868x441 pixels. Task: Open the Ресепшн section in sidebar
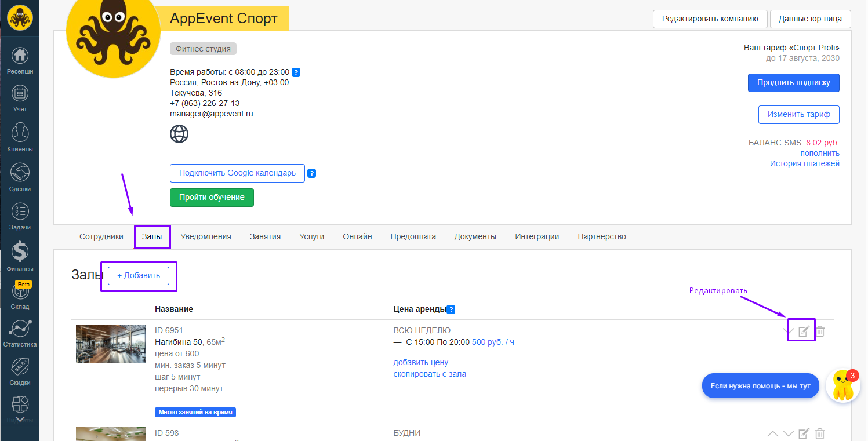click(x=20, y=60)
